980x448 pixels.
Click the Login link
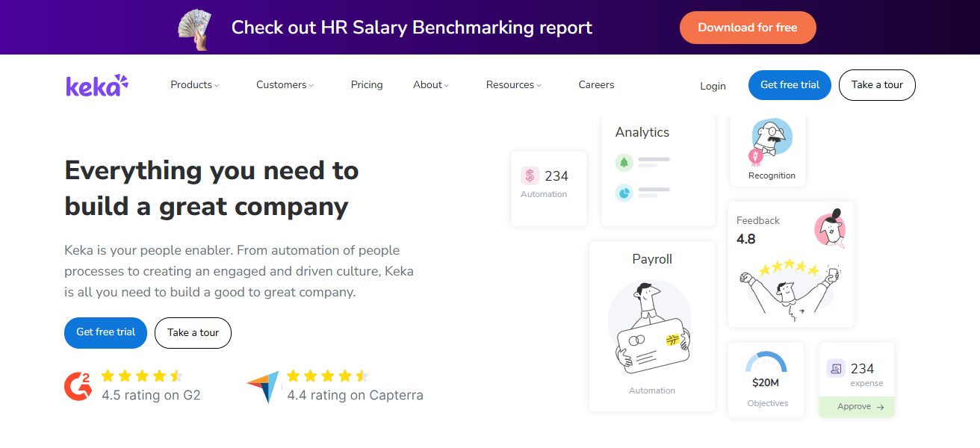713,86
